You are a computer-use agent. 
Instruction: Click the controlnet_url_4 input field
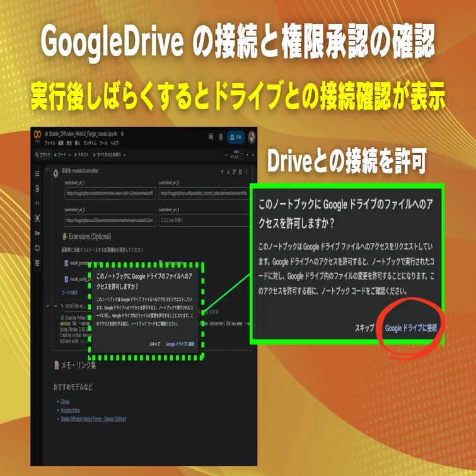[x=204, y=220]
